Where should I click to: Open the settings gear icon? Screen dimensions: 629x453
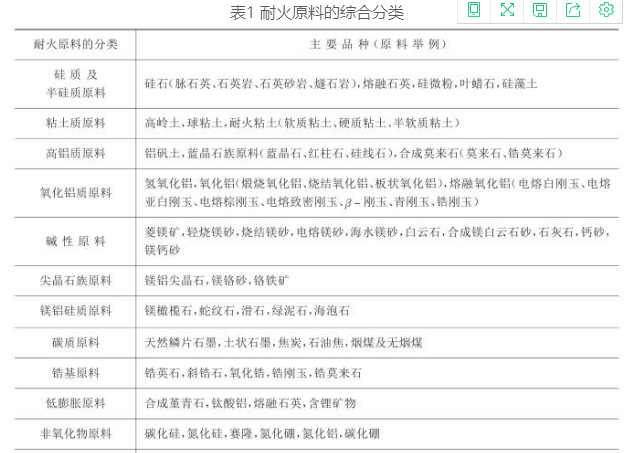pyautogui.click(x=606, y=10)
